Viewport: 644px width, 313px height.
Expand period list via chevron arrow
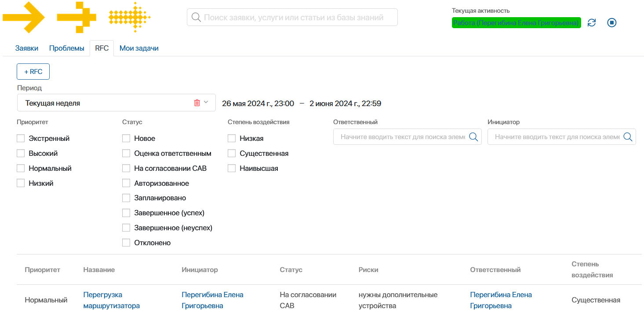click(206, 103)
